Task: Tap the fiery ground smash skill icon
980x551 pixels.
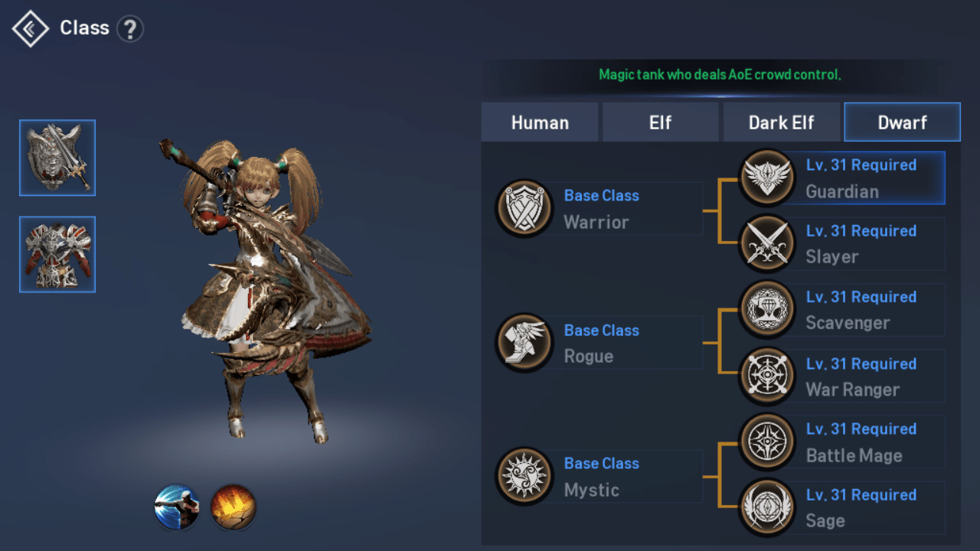Action: (x=234, y=507)
